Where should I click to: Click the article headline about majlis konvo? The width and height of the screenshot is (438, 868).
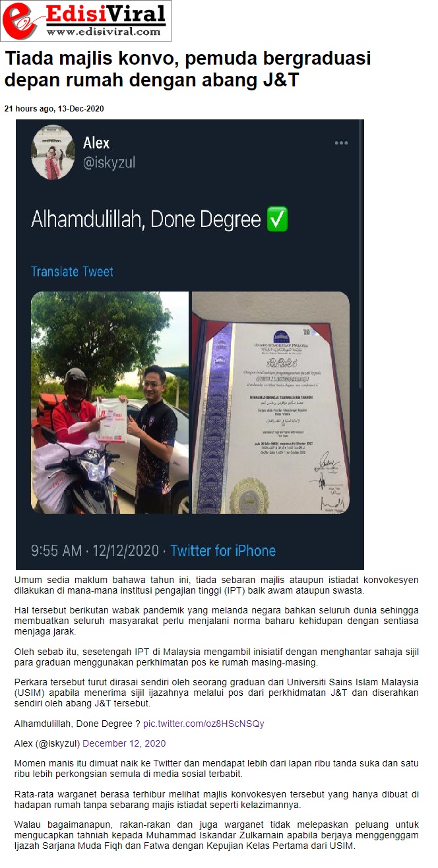tap(188, 69)
